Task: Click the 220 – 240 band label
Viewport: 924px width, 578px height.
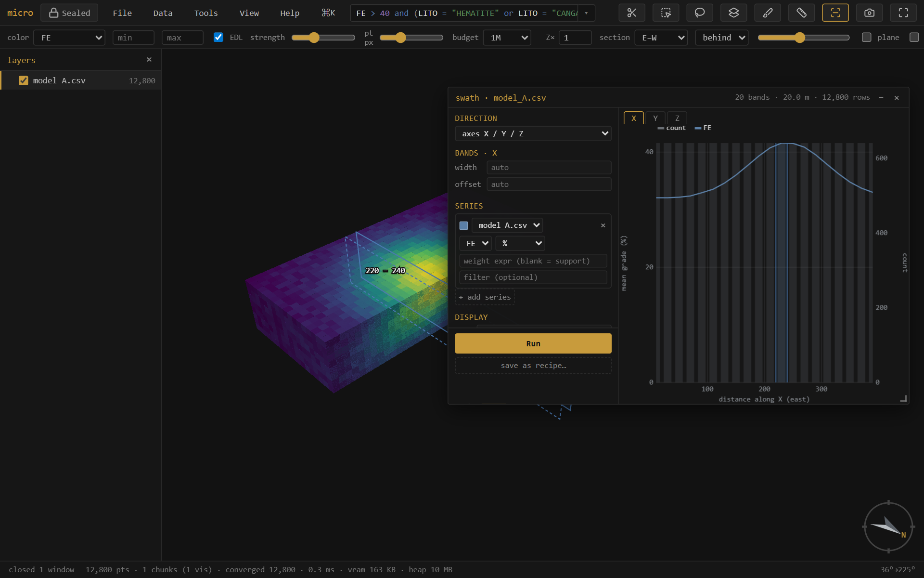Action: click(x=385, y=271)
